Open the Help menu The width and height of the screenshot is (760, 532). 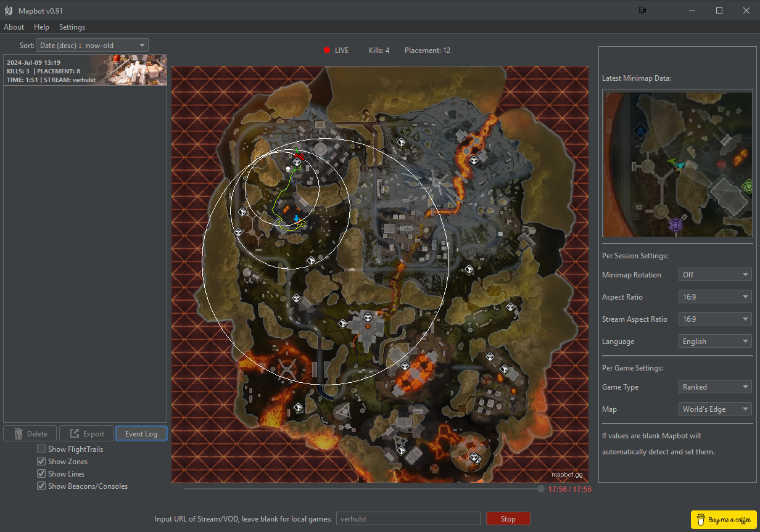[x=42, y=27]
